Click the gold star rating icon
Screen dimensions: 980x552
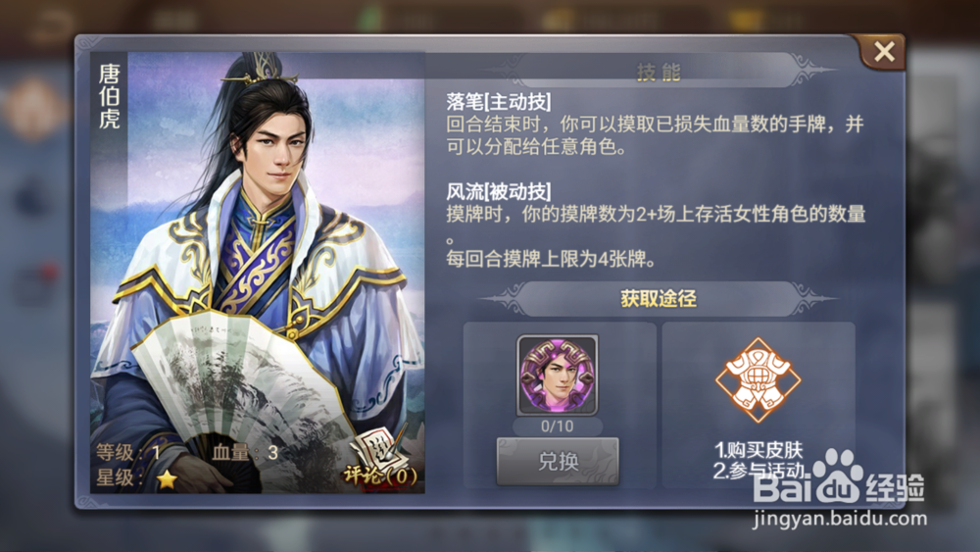(167, 478)
